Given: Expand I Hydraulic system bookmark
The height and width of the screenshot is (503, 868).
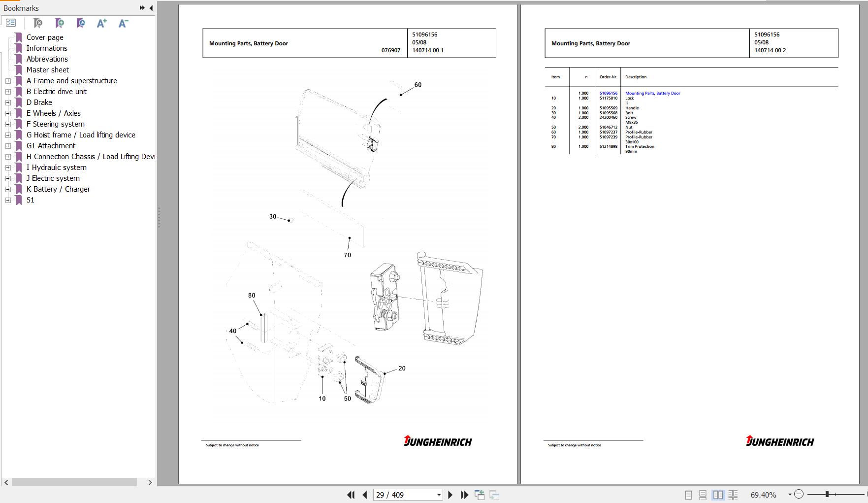Looking at the screenshot, I should tap(8, 168).
